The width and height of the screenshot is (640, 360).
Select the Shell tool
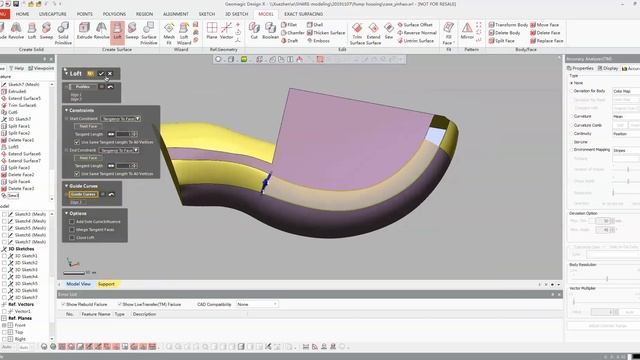[315, 25]
